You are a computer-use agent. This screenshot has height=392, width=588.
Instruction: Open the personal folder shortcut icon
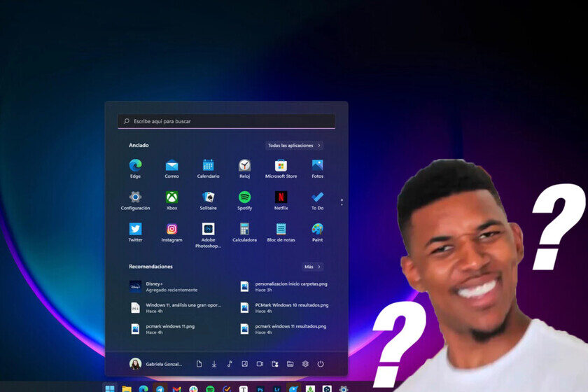coord(275,364)
